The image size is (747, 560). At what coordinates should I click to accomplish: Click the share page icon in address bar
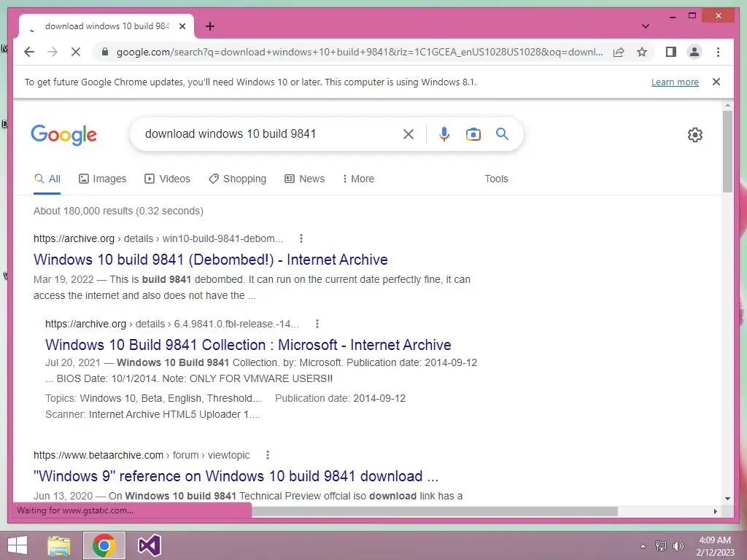[619, 52]
